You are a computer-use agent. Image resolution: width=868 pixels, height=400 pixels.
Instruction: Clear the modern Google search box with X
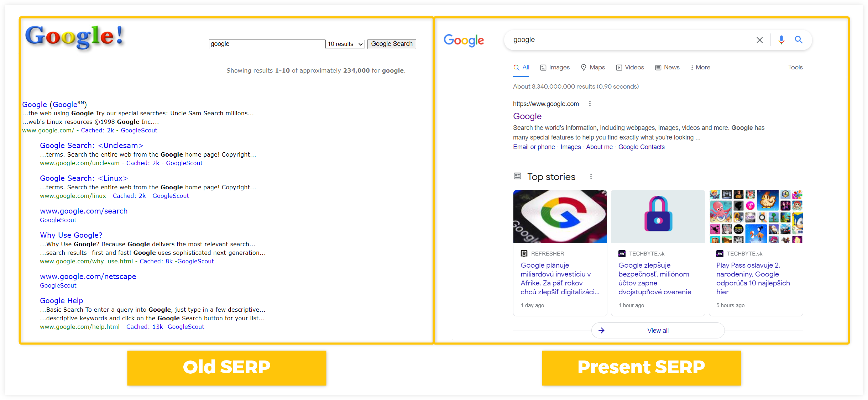click(759, 40)
